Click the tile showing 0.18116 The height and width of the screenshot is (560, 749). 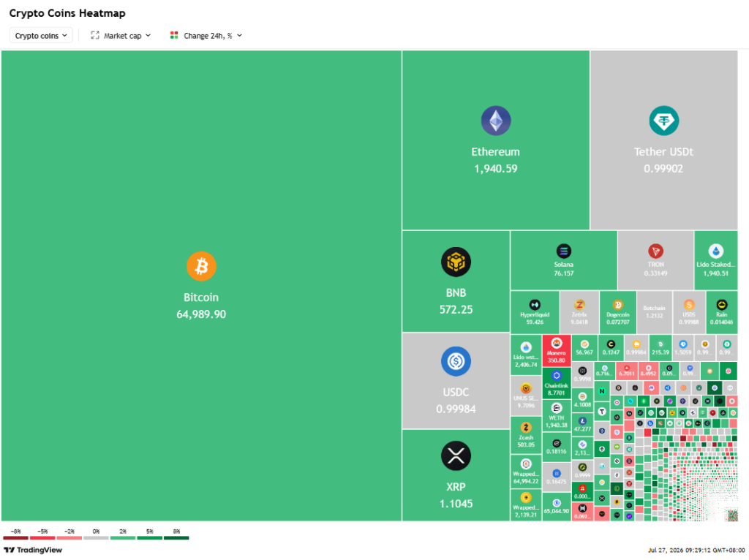[557, 448]
